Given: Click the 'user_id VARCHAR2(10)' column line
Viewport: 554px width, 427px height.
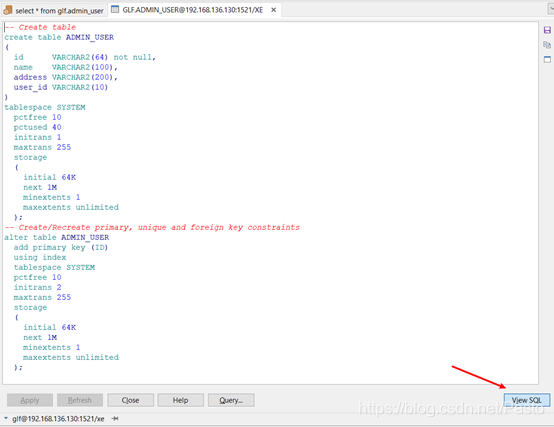Looking at the screenshot, I should pos(61,87).
